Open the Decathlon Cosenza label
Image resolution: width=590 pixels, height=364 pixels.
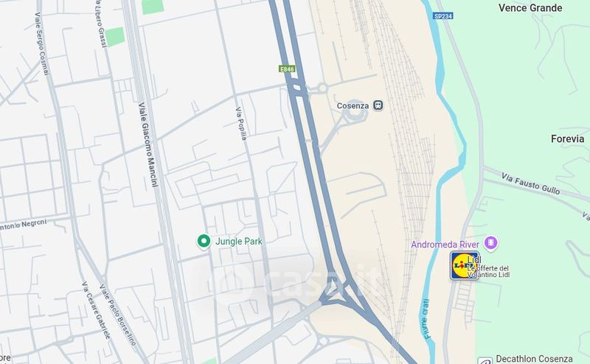tap(534, 359)
